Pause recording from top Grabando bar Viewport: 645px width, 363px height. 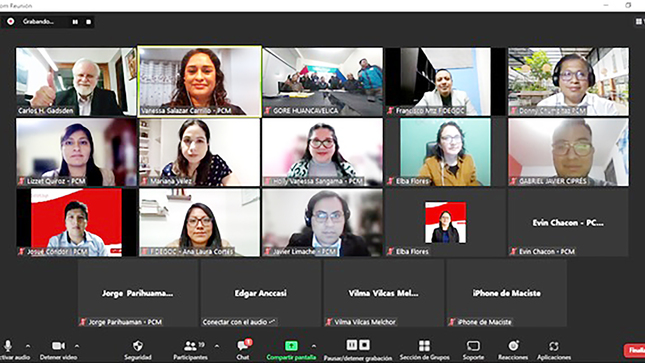pos(75,22)
